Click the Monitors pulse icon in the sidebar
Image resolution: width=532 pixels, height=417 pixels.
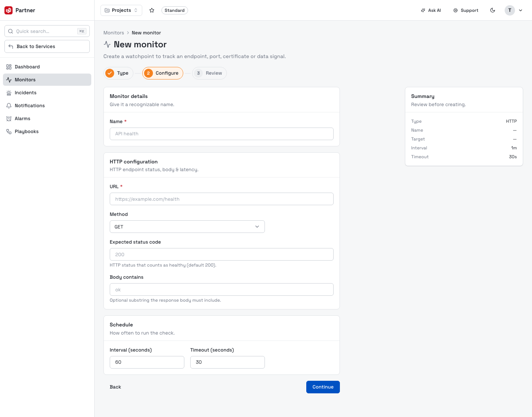tap(9, 80)
